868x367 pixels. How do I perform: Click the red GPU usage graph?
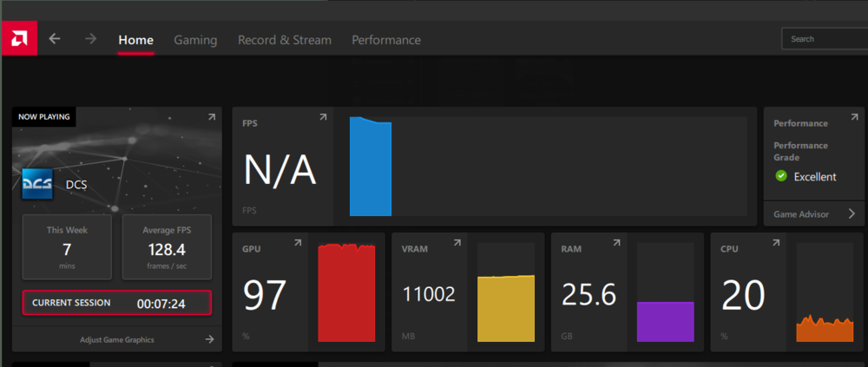[x=346, y=292]
